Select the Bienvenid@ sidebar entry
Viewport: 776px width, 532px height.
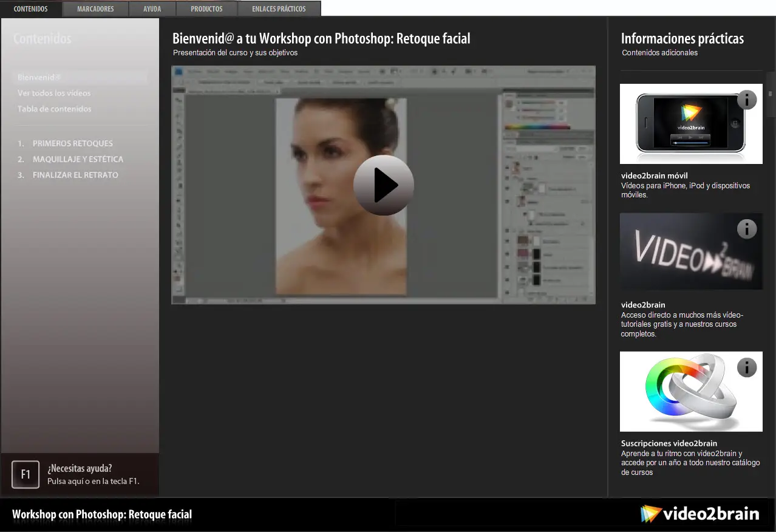(81, 77)
